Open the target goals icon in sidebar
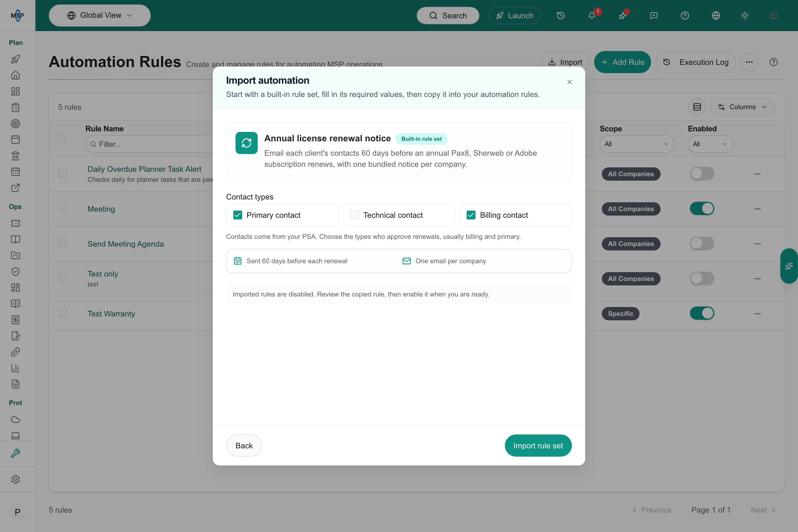Screen dimensions: 798x532 click(16, 124)
